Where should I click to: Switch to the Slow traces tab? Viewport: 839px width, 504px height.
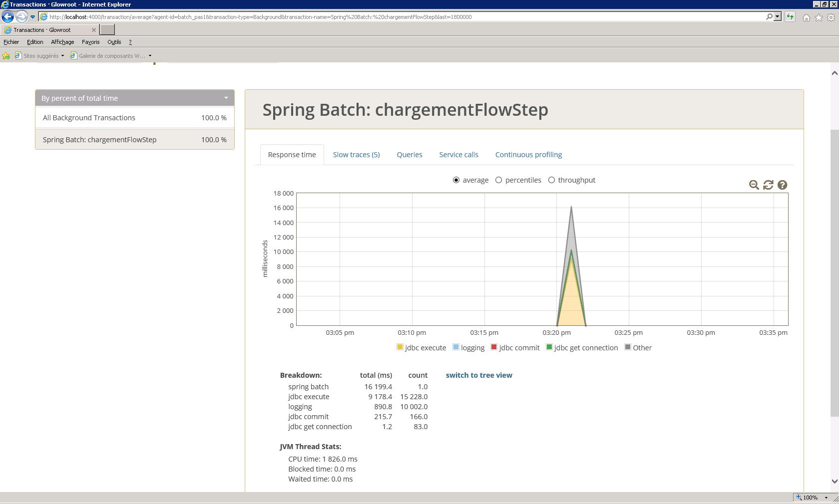356,155
